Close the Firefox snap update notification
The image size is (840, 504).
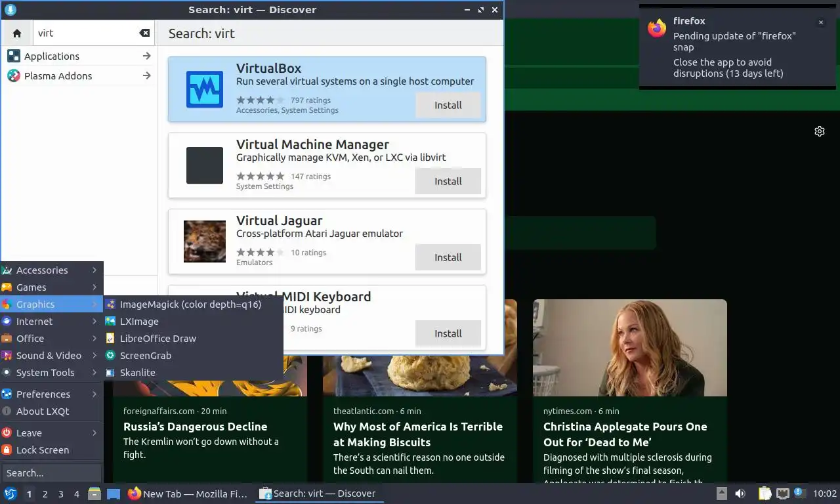(820, 22)
